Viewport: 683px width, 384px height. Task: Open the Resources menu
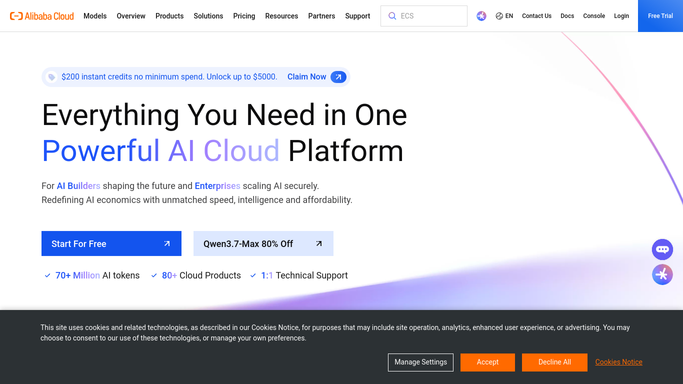point(281,16)
